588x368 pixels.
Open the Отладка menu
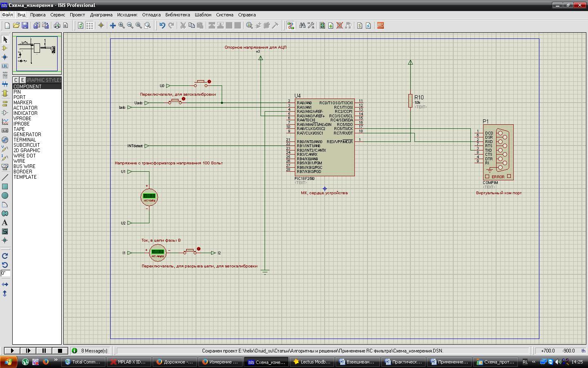tap(151, 15)
